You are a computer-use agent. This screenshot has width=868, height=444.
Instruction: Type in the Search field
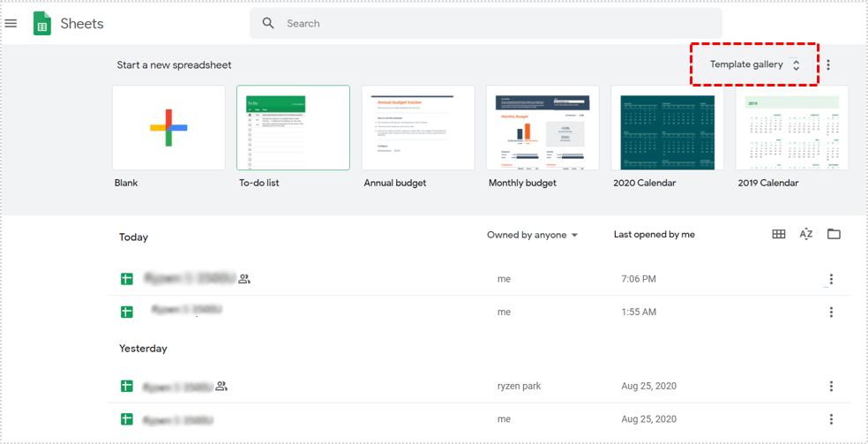494,24
